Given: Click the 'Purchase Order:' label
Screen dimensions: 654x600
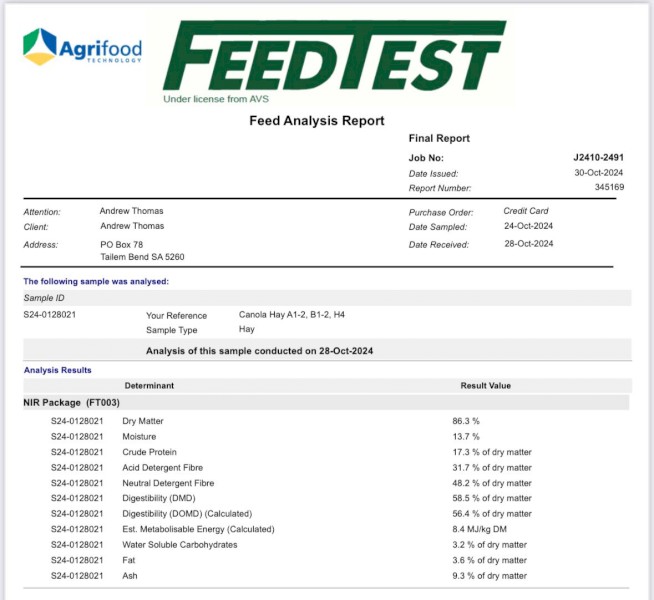Looking at the screenshot, I should 441,213.
